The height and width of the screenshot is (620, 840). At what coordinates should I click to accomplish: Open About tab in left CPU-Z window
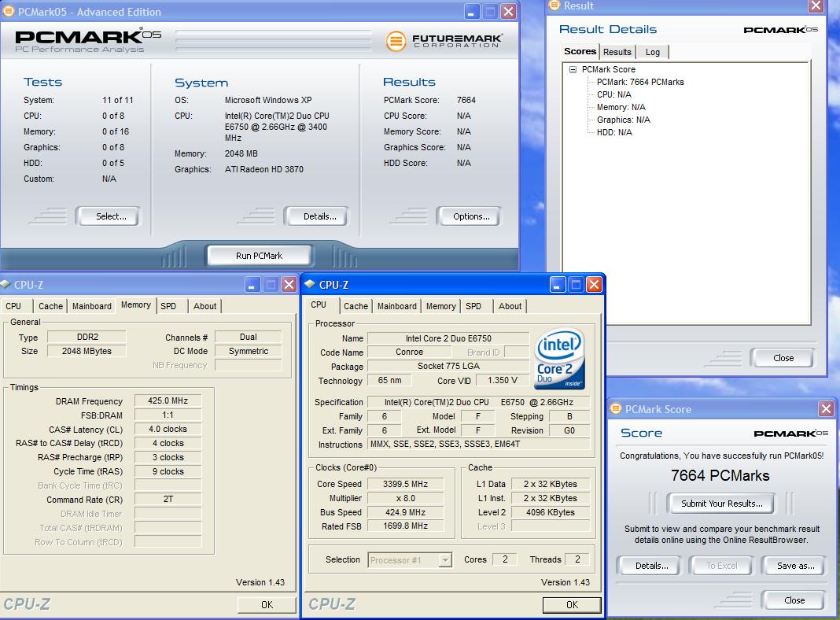[204, 306]
